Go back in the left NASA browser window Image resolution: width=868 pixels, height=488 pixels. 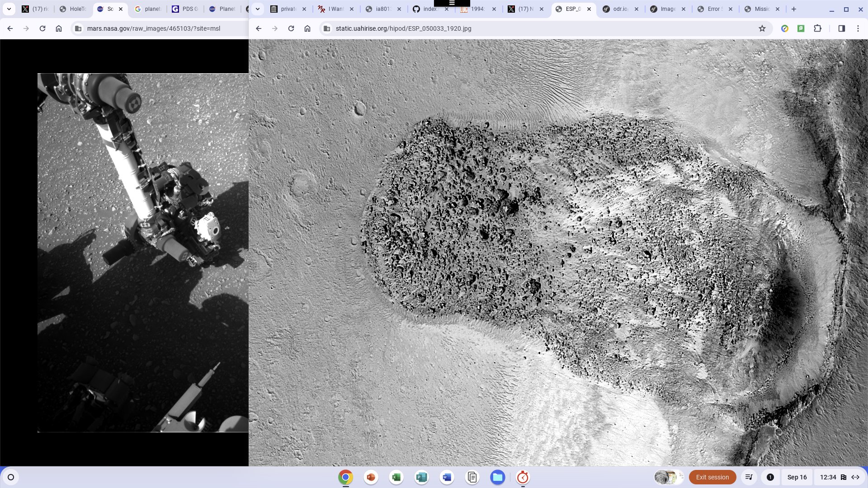[10, 28]
